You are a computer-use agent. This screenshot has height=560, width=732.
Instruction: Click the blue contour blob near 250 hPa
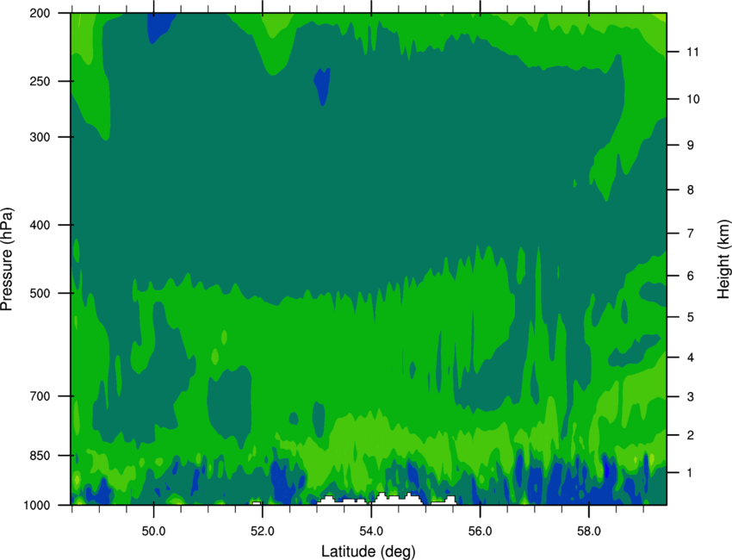322,86
